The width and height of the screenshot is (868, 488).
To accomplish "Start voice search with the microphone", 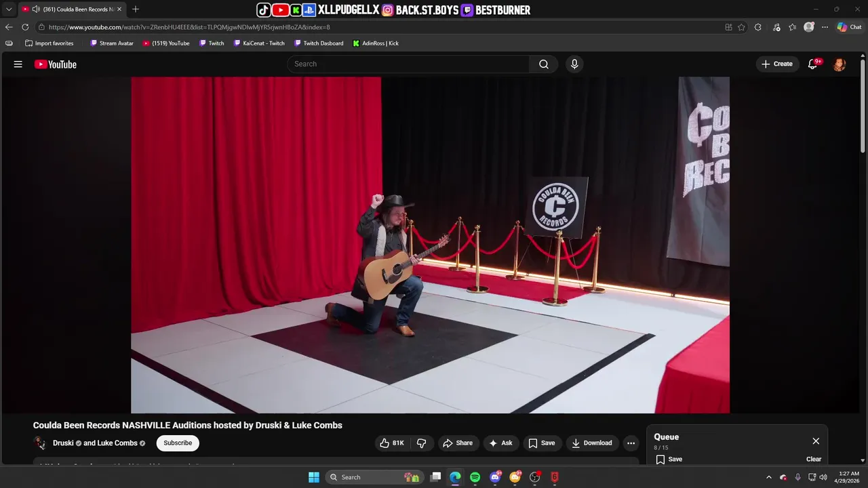I will click(574, 64).
